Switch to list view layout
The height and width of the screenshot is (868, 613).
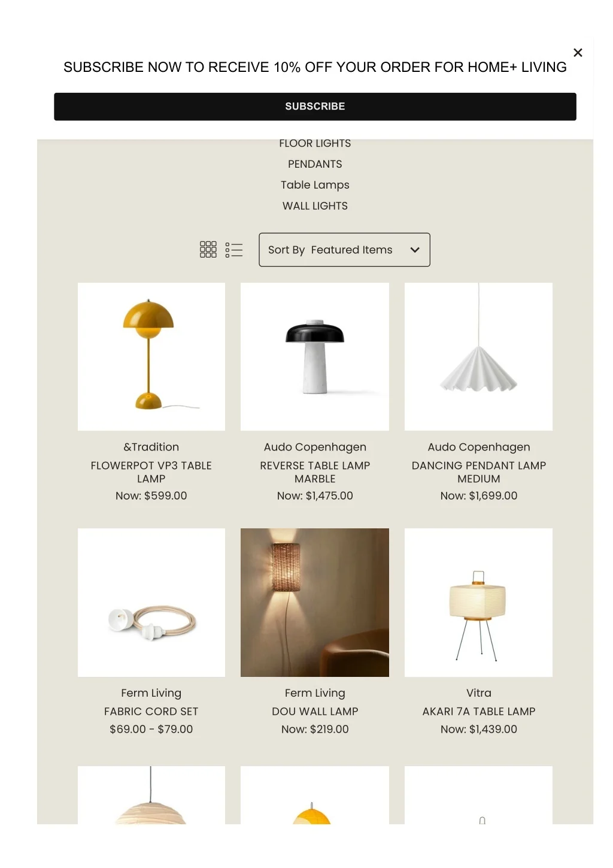tap(234, 250)
